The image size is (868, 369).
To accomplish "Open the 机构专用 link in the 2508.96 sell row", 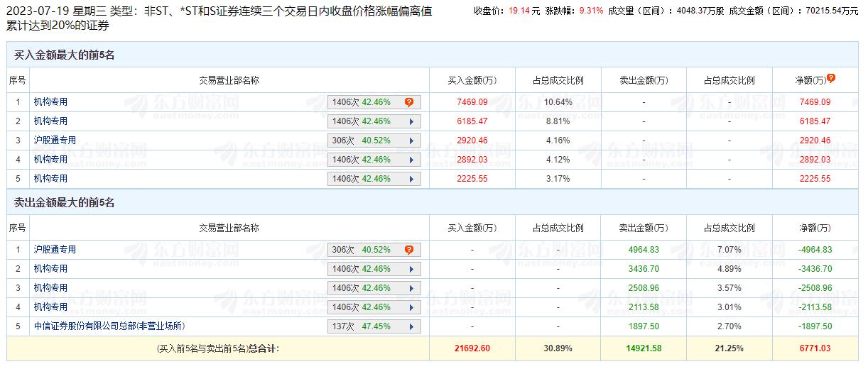I will [x=50, y=288].
